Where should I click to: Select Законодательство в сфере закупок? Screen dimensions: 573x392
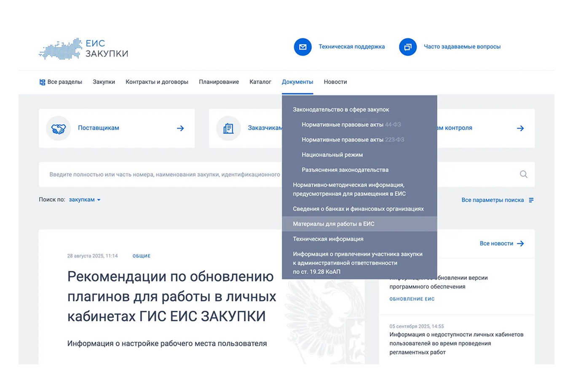[359, 109]
